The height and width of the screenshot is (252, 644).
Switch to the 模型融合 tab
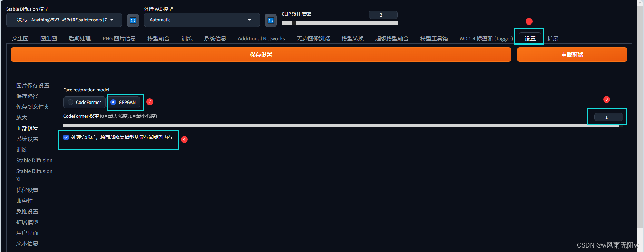coord(158,38)
